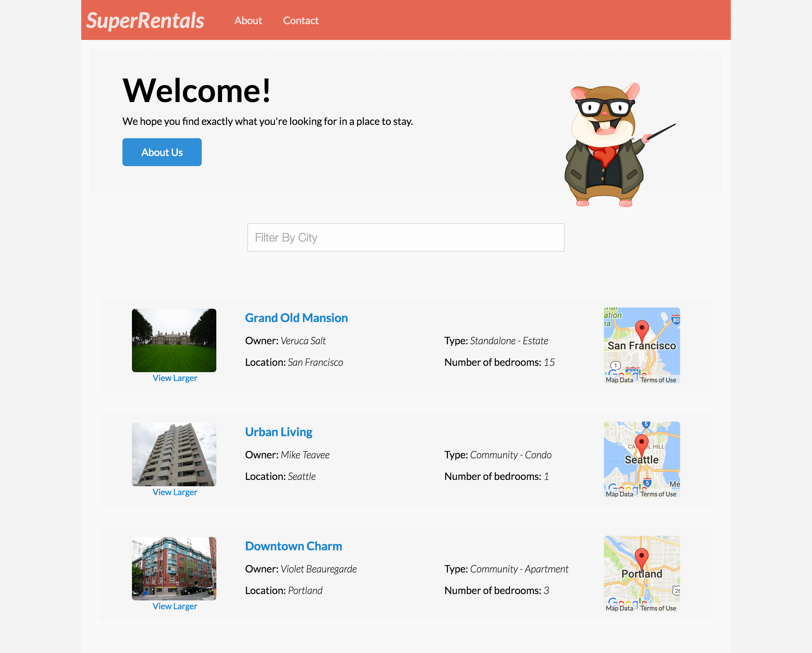View larger image for Downtown Charm

175,606
